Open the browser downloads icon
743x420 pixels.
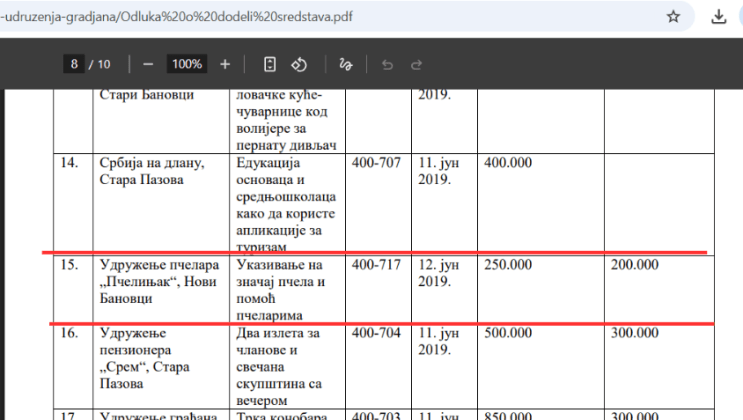tap(718, 17)
